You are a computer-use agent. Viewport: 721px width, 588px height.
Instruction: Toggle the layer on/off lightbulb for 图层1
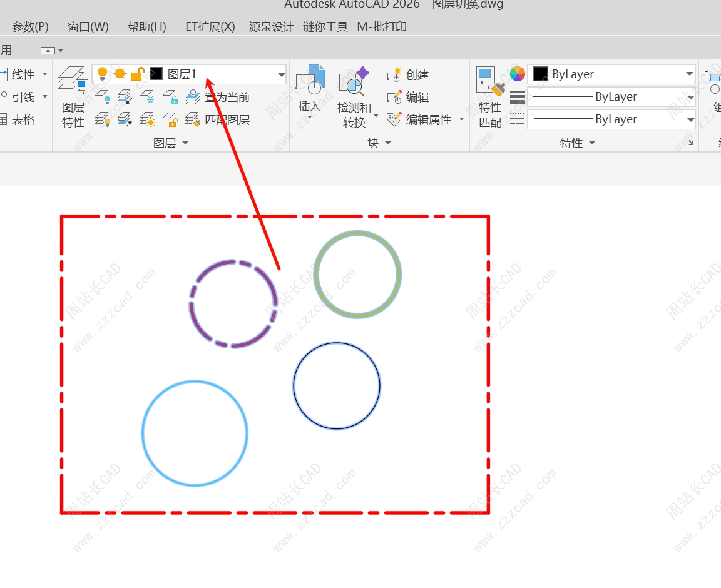(103, 74)
